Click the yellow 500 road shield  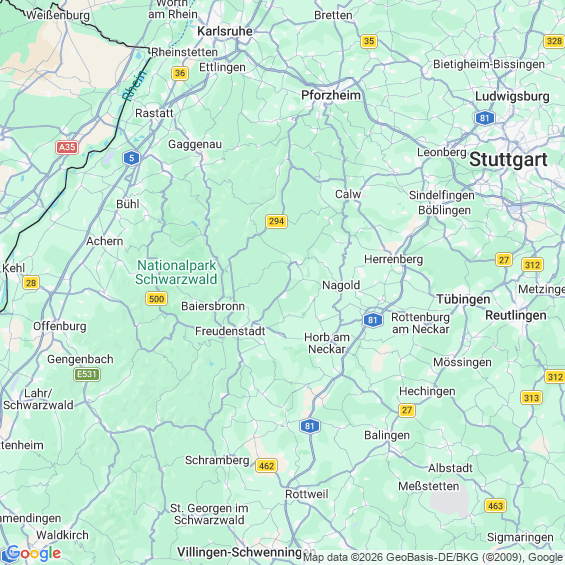(x=156, y=299)
